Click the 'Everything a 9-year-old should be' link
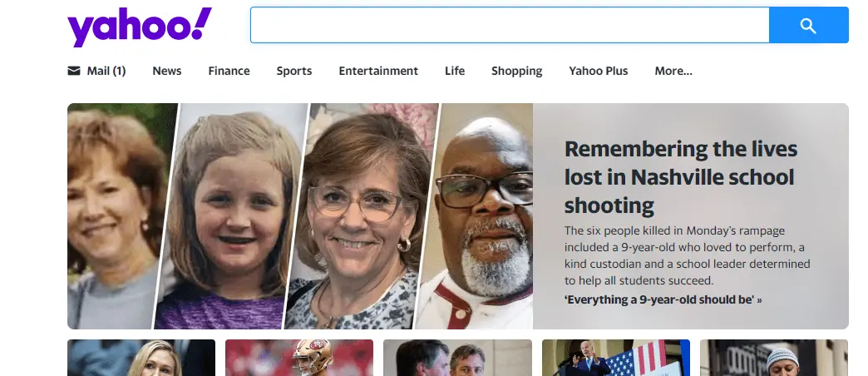This screenshot has height=376, width=868. (663, 299)
